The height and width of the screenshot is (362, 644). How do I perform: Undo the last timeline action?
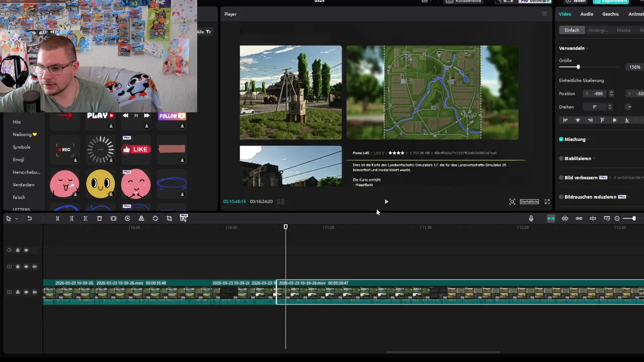pyautogui.click(x=30, y=219)
